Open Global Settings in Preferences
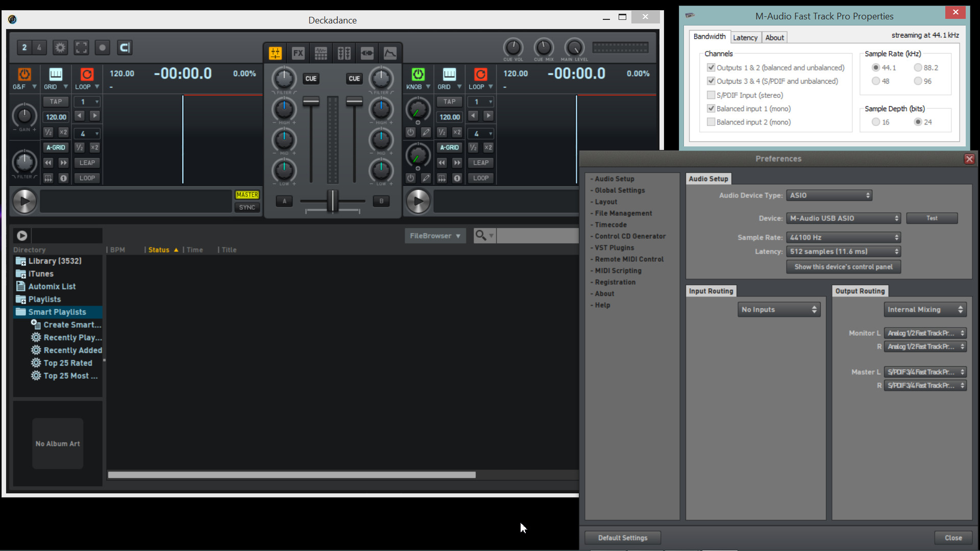980x551 pixels. point(620,190)
